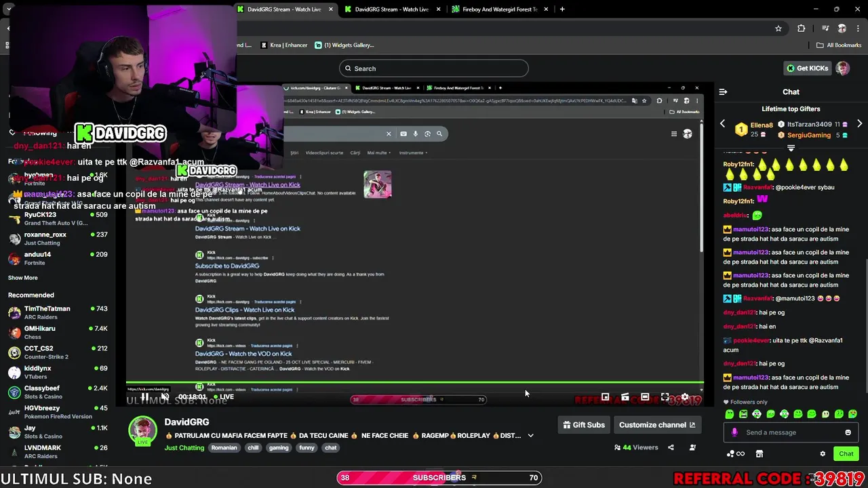
Task: Close the Fireboy And Watergirl tab
Action: coord(546,9)
